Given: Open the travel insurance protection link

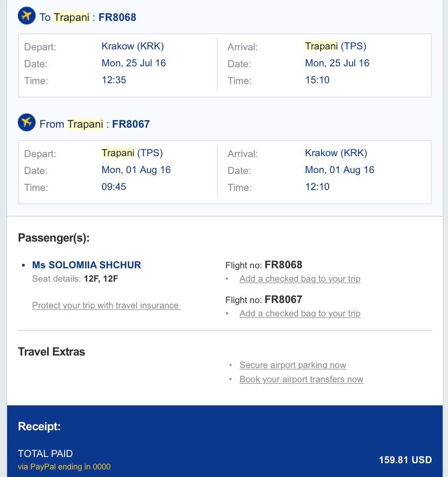Looking at the screenshot, I should point(106,306).
